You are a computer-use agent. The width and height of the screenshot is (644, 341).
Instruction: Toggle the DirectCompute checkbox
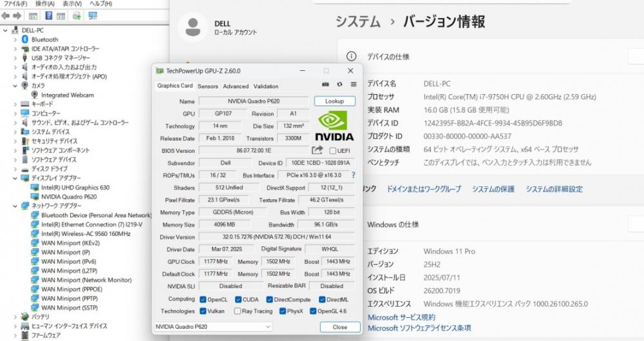[269, 300]
